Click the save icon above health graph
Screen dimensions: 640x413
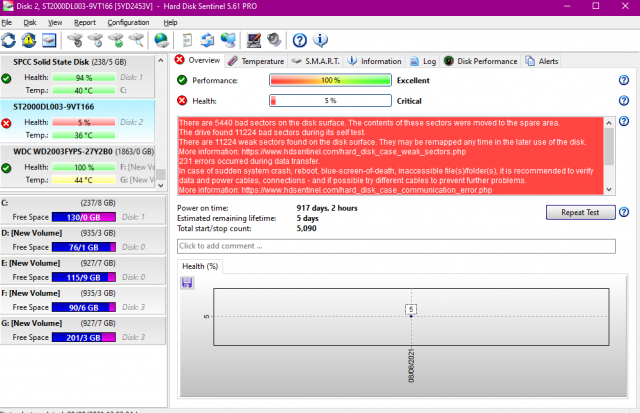click(187, 283)
